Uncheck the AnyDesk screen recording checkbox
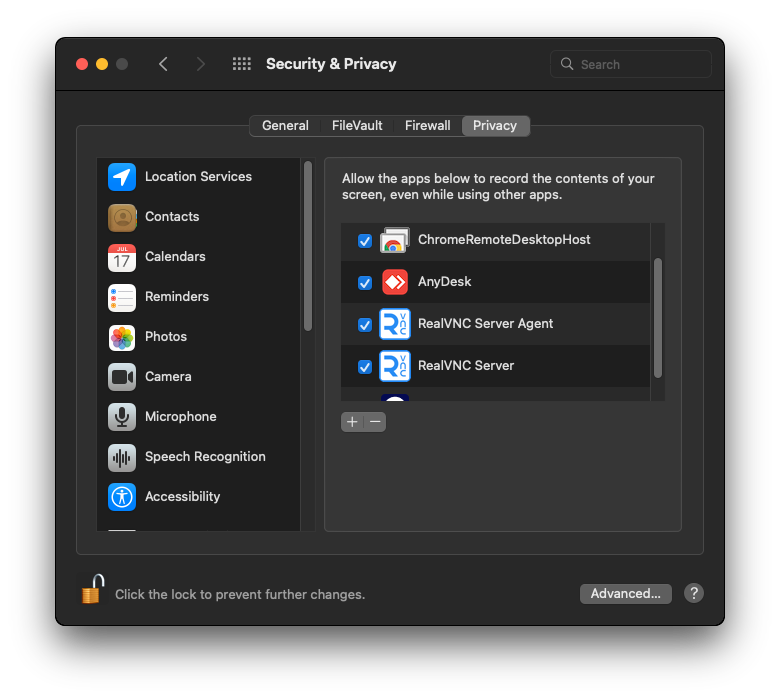The image size is (780, 699). click(x=365, y=283)
